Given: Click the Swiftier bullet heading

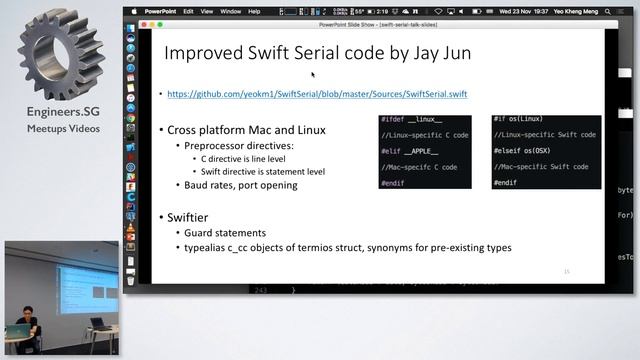Looking at the screenshot, I should pyautogui.click(x=187, y=217).
